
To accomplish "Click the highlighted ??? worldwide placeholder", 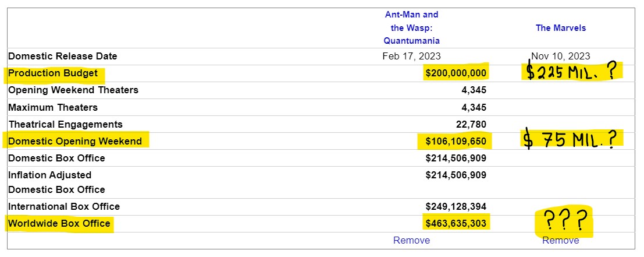I will point(564,221).
